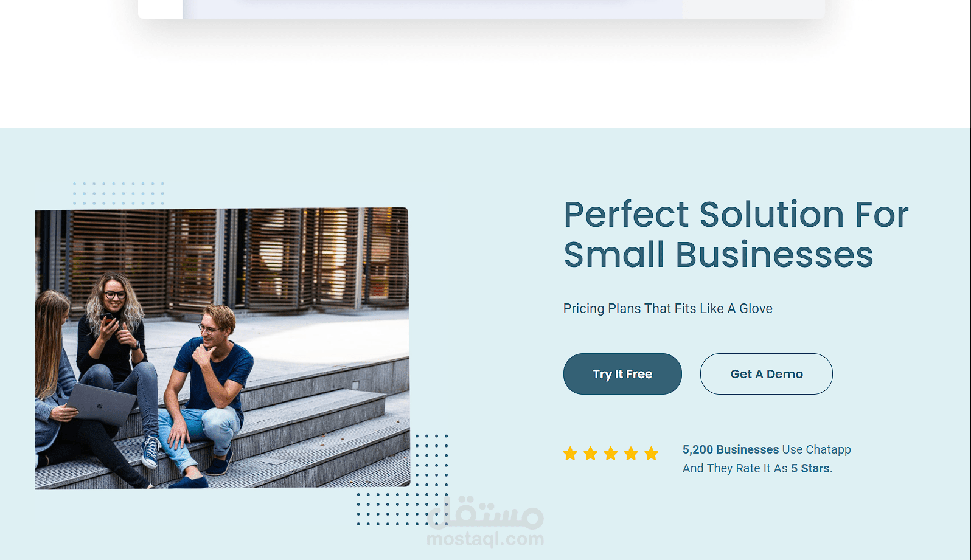Select the first gold rating star
The width and height of the screenshot is (971, 560).
tap(570, 454)
